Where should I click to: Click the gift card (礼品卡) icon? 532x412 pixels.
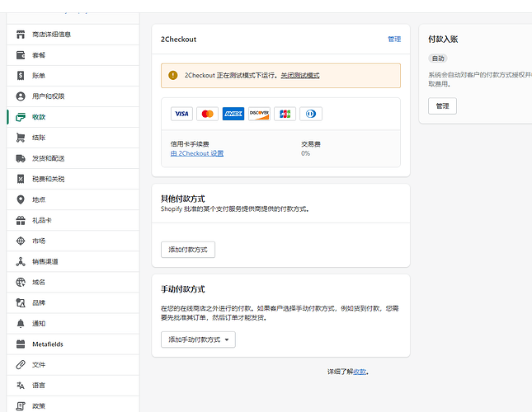click(21, 220)
